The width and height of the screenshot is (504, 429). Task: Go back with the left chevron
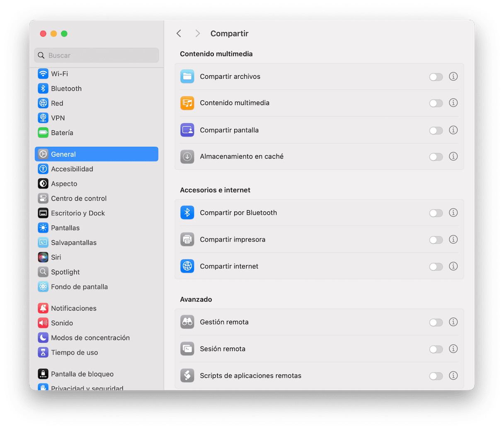pos(179,34)
